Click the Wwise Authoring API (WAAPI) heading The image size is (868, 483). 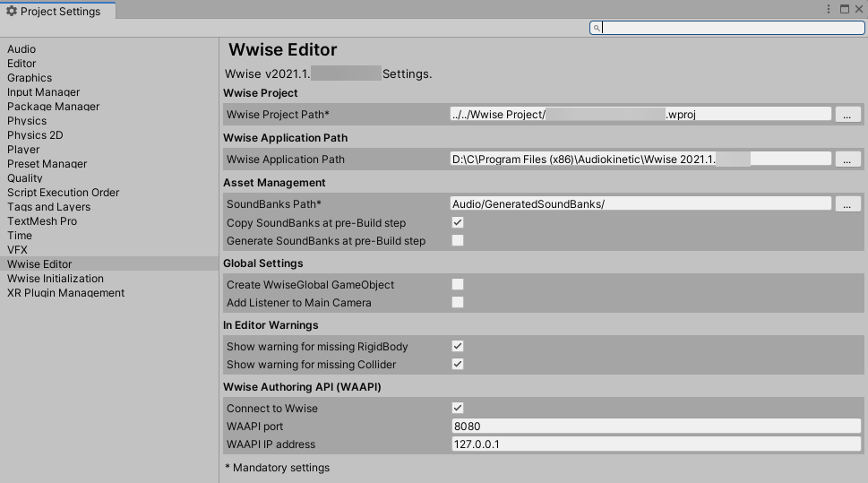[302, 387]
